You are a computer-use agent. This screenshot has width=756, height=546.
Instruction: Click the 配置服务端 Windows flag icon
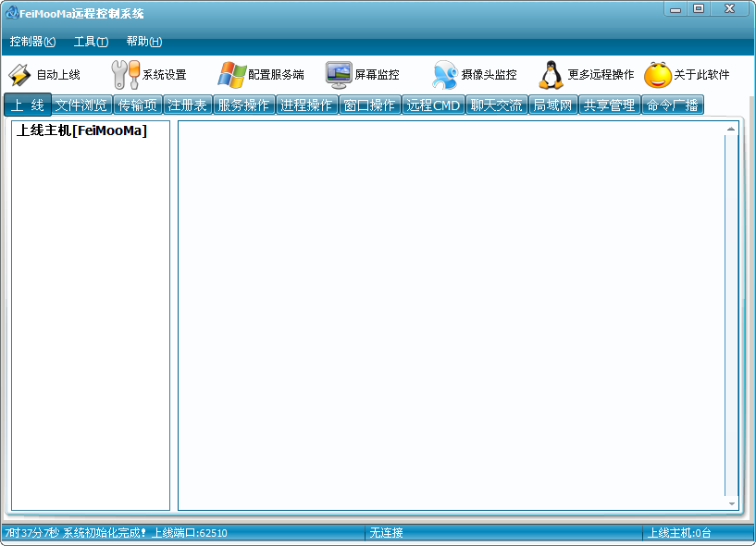point(231,75)
